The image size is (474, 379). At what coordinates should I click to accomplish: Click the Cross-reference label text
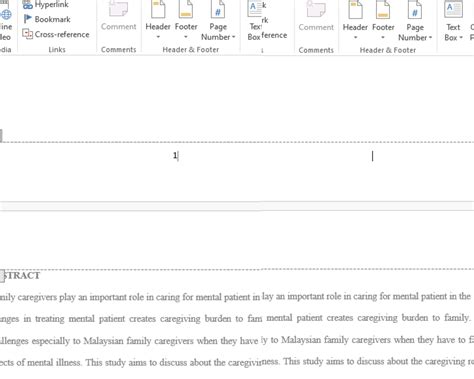[x=62, y=34]
